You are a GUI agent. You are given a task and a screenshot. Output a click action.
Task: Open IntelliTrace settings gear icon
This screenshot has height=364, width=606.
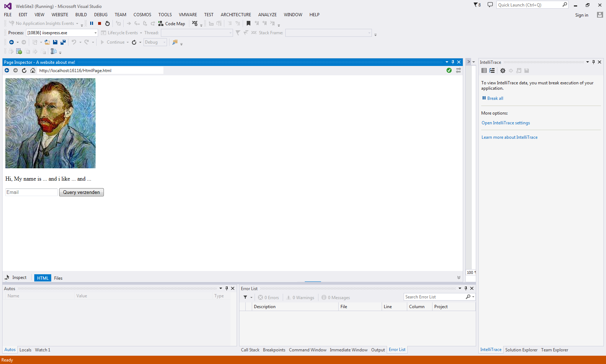pyautogui.click(x=503, y=71)
